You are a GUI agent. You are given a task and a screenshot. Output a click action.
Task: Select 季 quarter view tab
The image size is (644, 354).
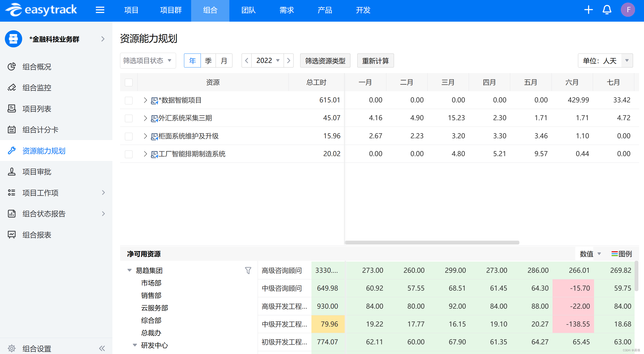pyautogui.click(x=208, y=61)
